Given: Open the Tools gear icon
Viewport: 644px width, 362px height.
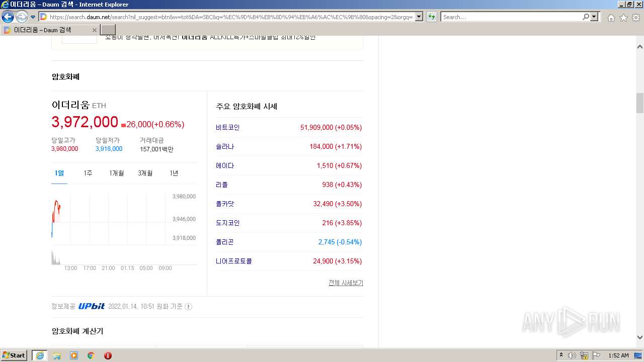Looking at the screenshot, I should click(636, 18).
